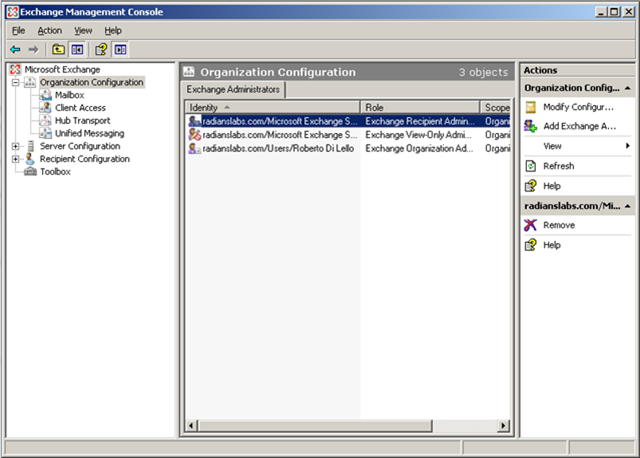Open the Action menu
Image resolution: width=640 pixels, height=458 pixels.
(50, 31)
